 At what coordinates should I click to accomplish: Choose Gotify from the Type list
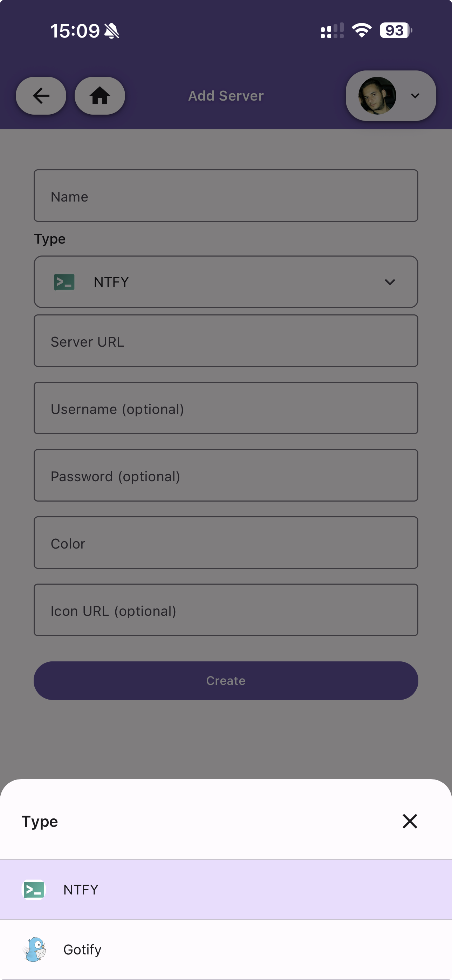(226, 950)
